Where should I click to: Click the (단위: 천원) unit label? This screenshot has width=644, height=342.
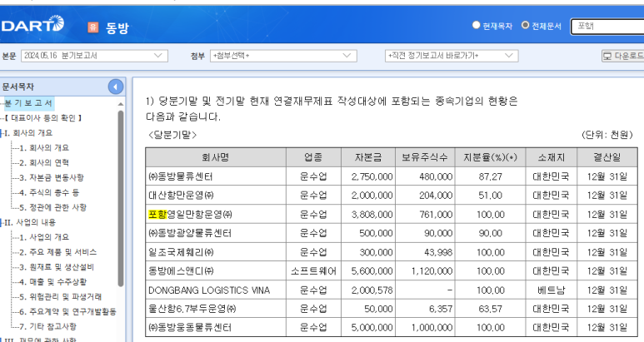607,135
